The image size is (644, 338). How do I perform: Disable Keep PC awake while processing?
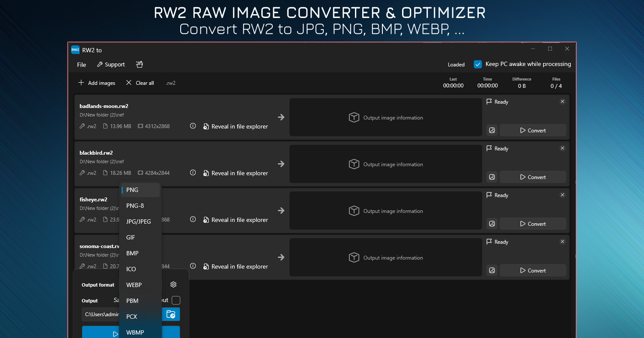[477, 64]
